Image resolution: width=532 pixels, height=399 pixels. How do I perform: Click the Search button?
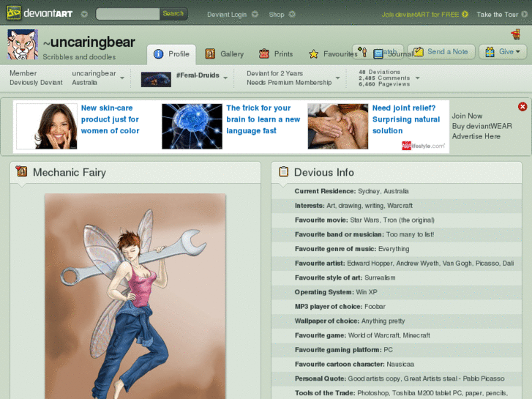pyautogui.click(x=173, y=14)
